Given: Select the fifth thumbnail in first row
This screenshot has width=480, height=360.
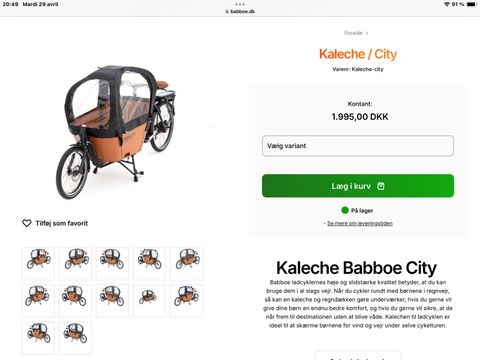Looking at the screenshot, I should click(186, 263).
